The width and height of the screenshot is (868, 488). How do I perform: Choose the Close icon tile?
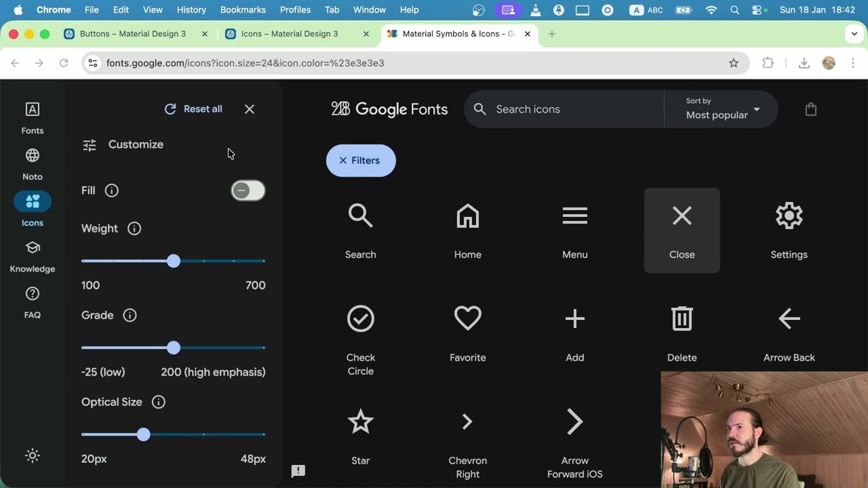tap(682, 230)
